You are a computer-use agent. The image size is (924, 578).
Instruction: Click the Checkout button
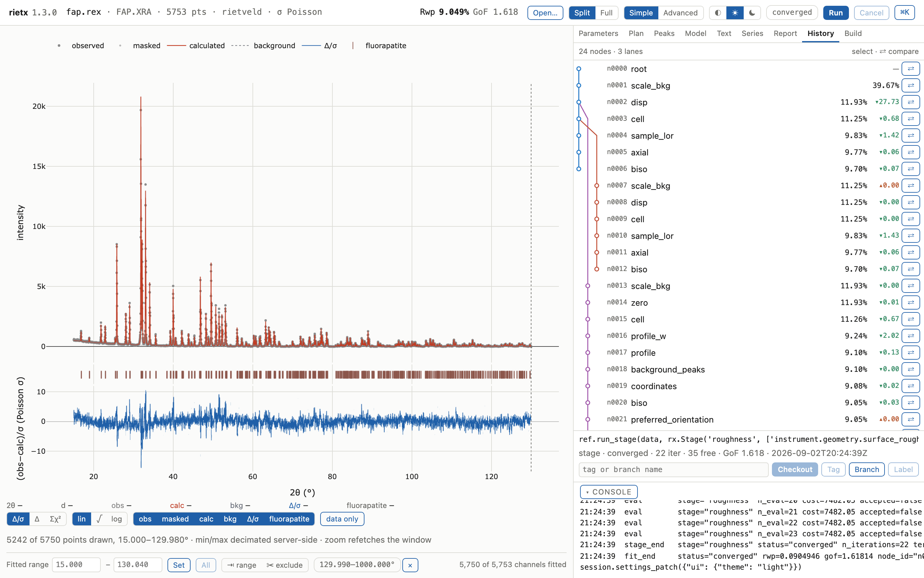pyautogui.click(x=795, y=469)
